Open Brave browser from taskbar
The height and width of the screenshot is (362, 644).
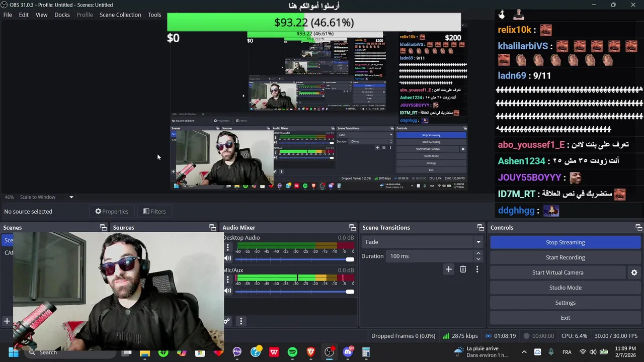click(x=311, y=352)
